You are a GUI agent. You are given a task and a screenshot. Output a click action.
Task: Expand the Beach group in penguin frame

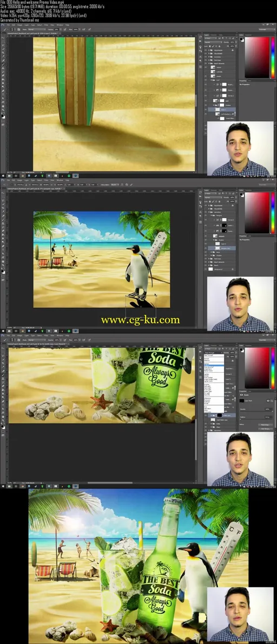209,265
